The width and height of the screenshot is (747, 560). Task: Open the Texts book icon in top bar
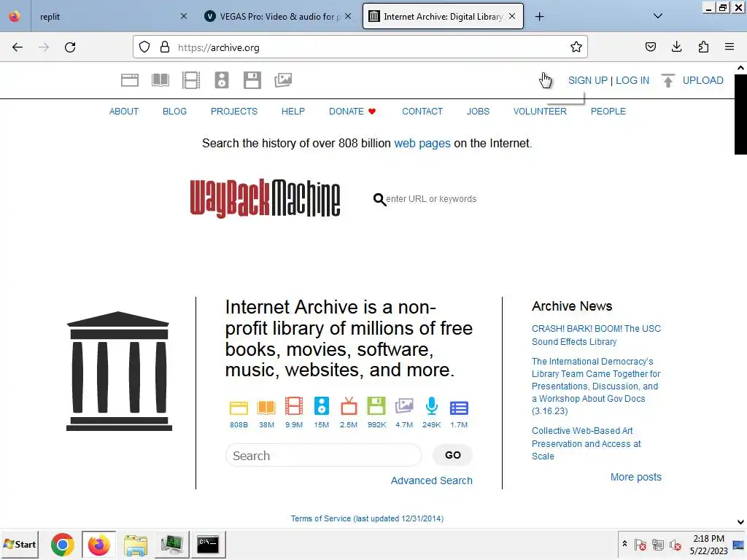tap(160, 80)
